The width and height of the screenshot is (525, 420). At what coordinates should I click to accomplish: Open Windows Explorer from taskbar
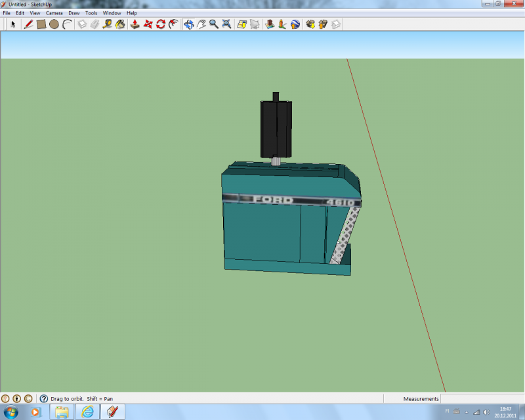click(x=62, y=411)
